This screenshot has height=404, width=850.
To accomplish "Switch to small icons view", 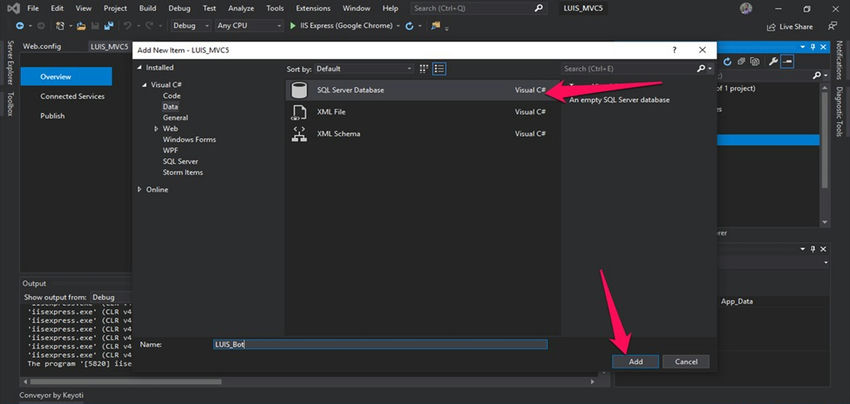I will (x=424, y=68).
